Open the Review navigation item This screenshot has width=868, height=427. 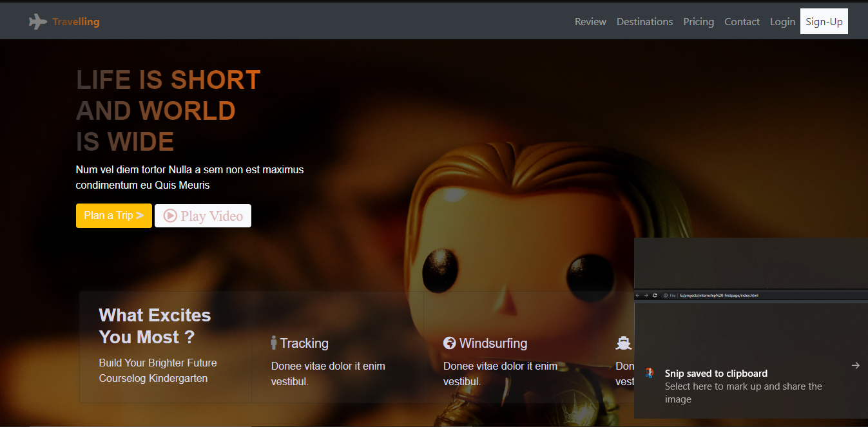tap(590, 21)
